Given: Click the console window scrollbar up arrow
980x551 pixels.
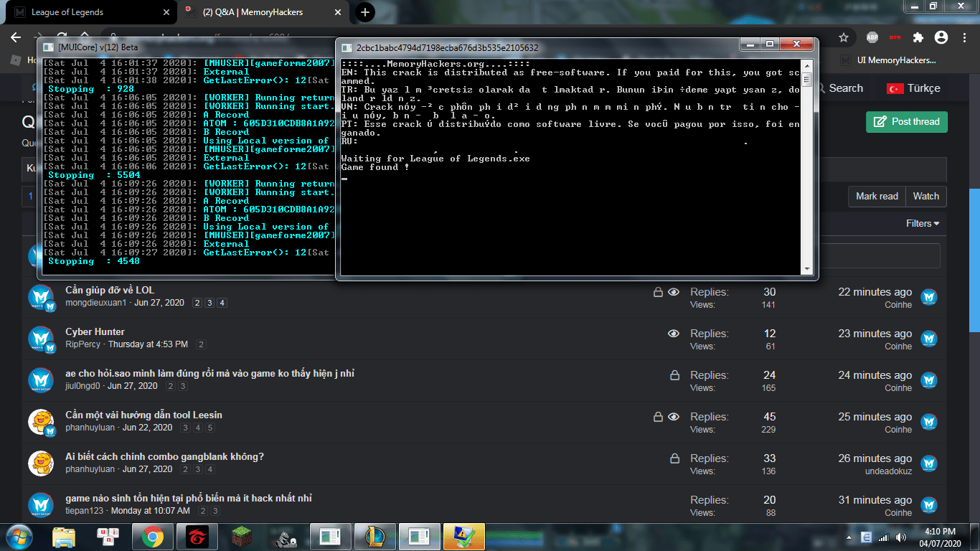Looking at the screenshot, I should [807, 65].
